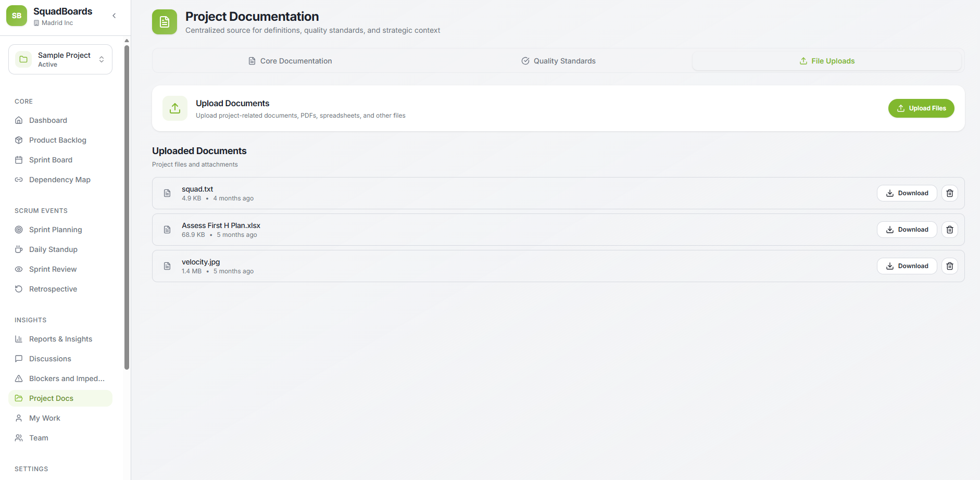Click the 1.4 MB file size text
Screen dimensions: 980x480
point(192,271)
